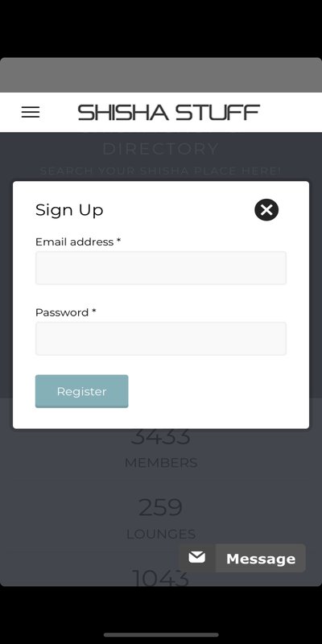Tap the dimmed DIRECTORY heading behind dialog
This screenshot has width=322, height=644.
click(x=160, y=149)
